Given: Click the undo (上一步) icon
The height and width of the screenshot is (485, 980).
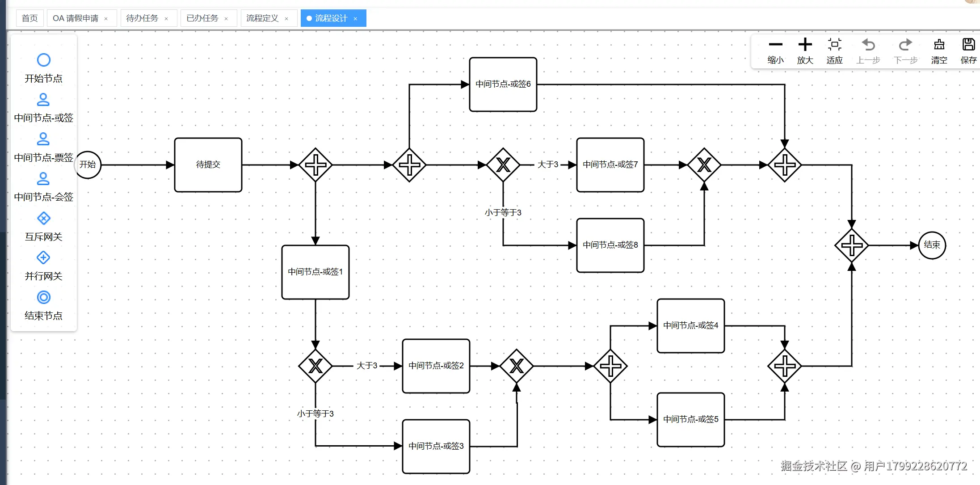Looking at the screenshot, I should [868, 45].
